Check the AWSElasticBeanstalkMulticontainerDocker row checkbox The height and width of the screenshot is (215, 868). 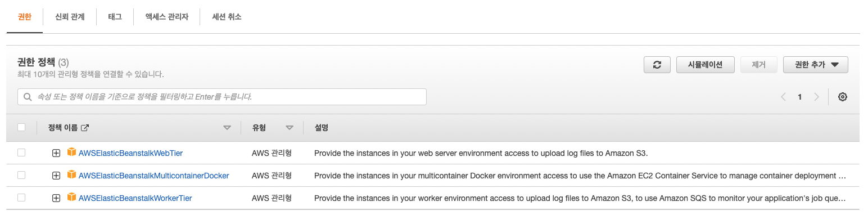[21, 175]
